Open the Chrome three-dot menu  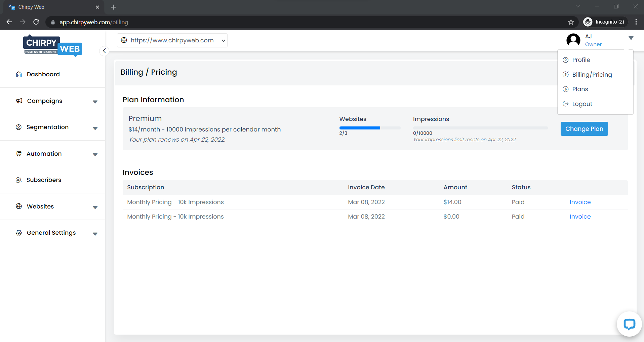point(636,22)
